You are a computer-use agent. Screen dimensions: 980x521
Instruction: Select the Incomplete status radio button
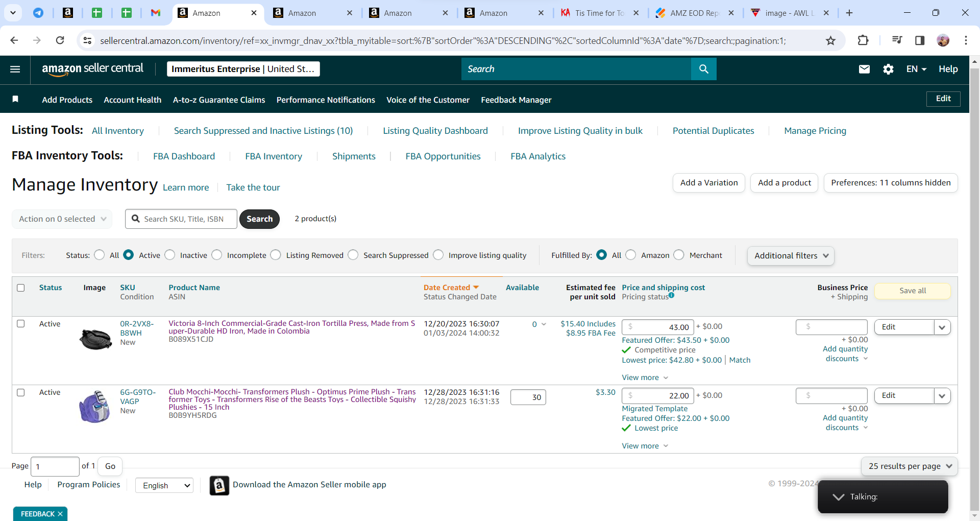pyautogui.click(x=217, y=254)
